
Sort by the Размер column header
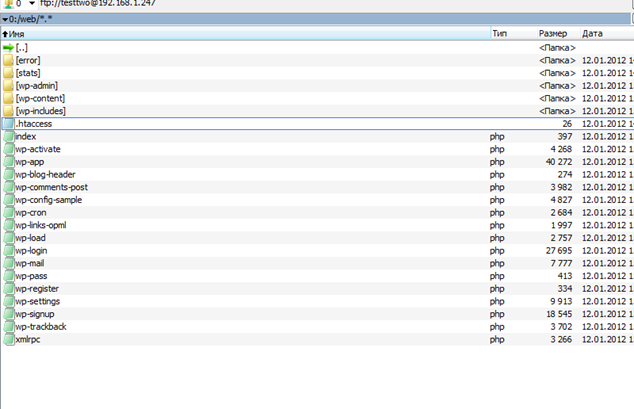point(559,34)
